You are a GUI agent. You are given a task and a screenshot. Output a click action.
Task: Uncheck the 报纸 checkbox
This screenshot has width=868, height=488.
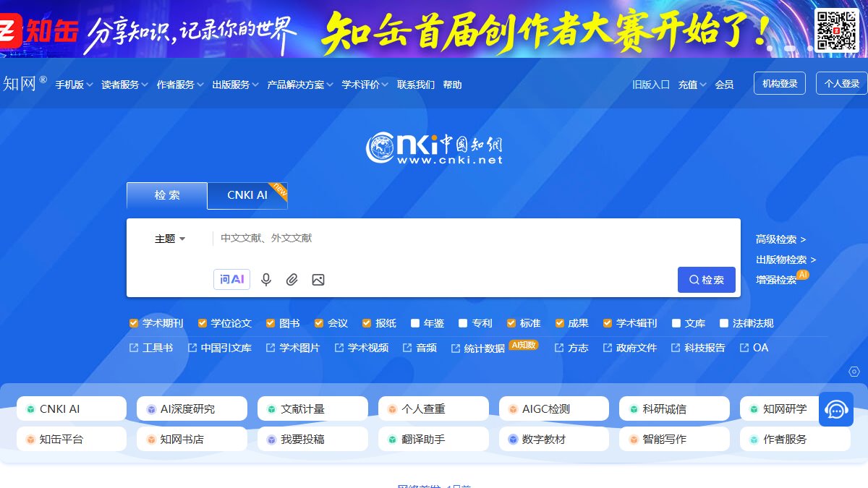367,323
